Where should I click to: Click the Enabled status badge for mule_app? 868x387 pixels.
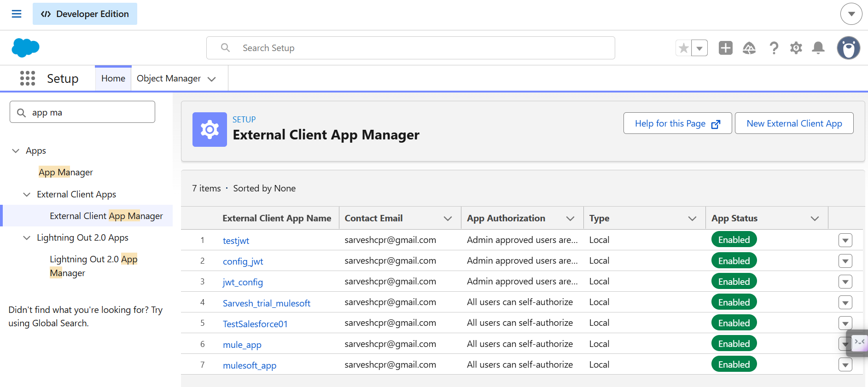(x=734, y=344)
